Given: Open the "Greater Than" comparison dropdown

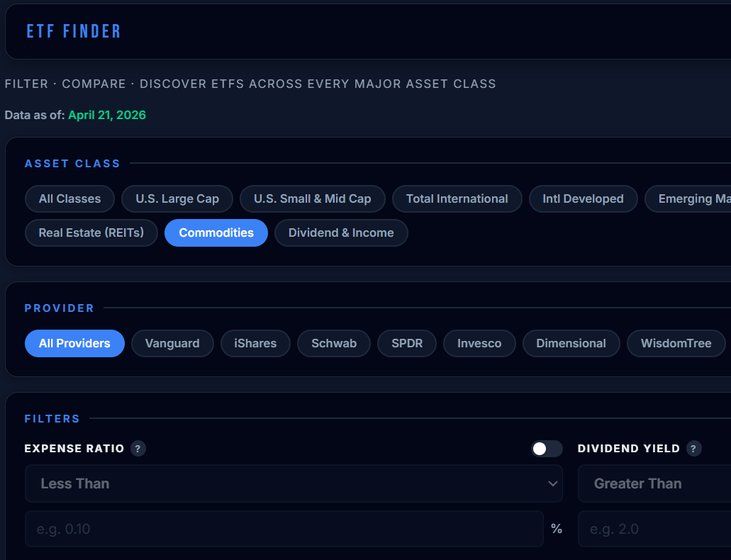Looking at the screenshot, I should click(674, 483).
